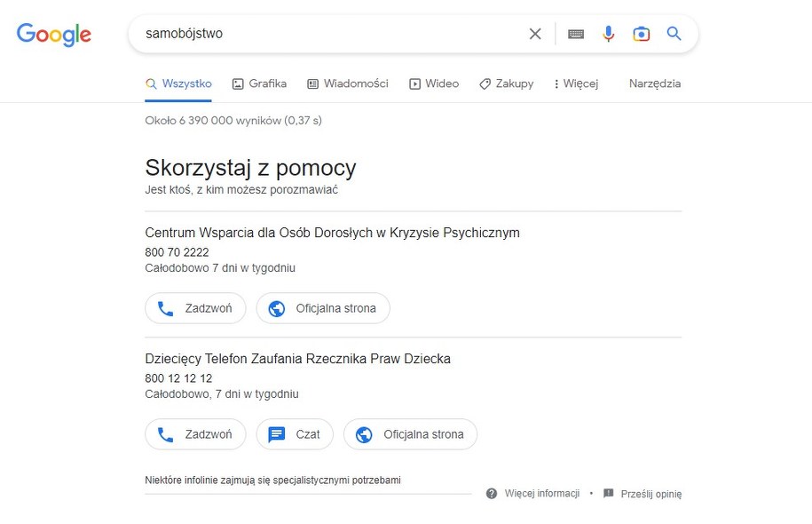812x524 pixels.
Task: Click the magnifying glass search icon
Action: (x=674, y=33)
